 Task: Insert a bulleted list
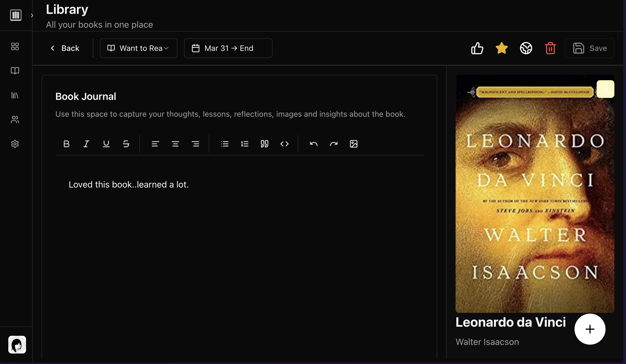tap(225, 144)
